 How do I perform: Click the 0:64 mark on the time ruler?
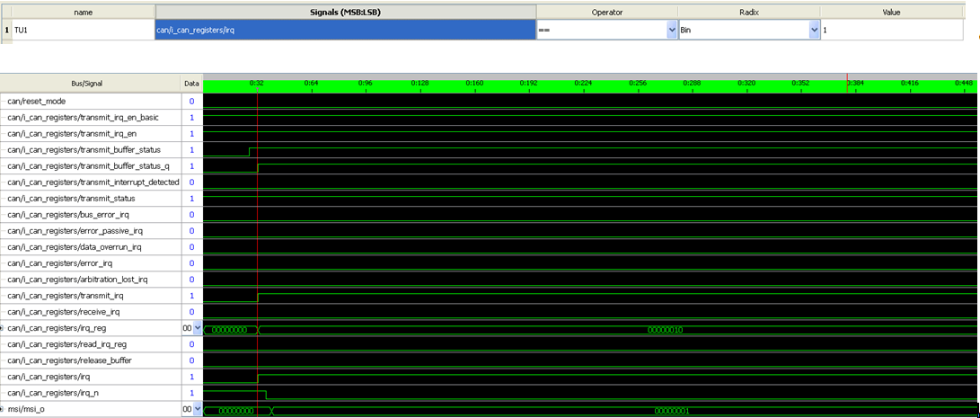point(312,82)
